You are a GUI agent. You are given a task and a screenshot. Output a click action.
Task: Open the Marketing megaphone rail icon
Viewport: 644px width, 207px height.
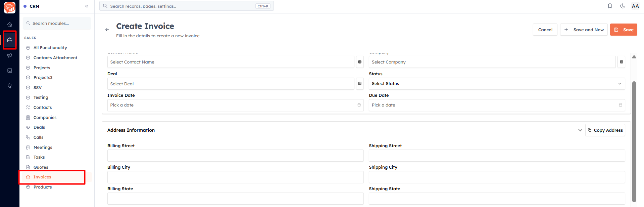click(10, 55)
